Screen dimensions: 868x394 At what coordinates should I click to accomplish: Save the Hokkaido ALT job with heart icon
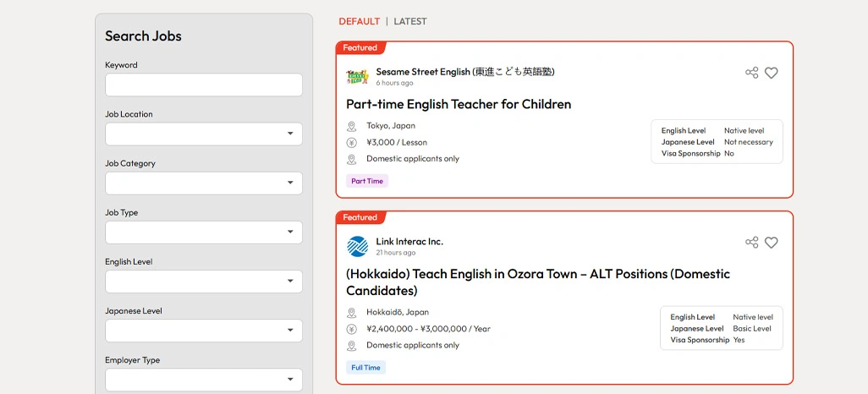(x=771, y=243)
